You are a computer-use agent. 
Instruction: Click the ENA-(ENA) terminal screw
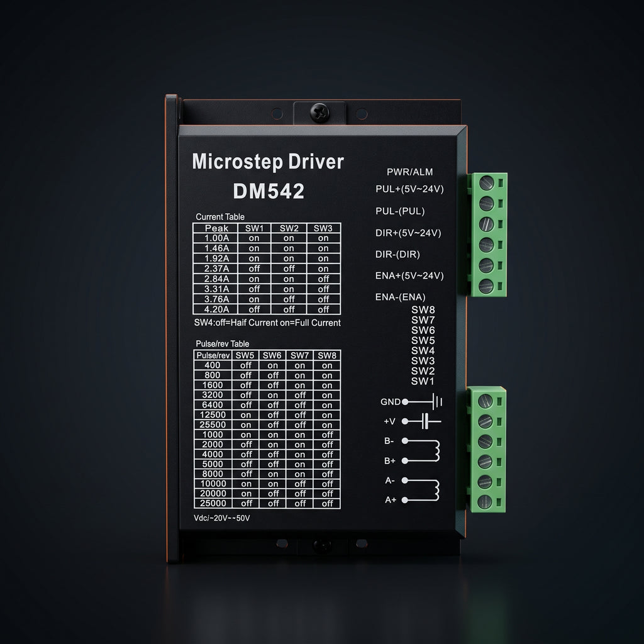point(486,286)
